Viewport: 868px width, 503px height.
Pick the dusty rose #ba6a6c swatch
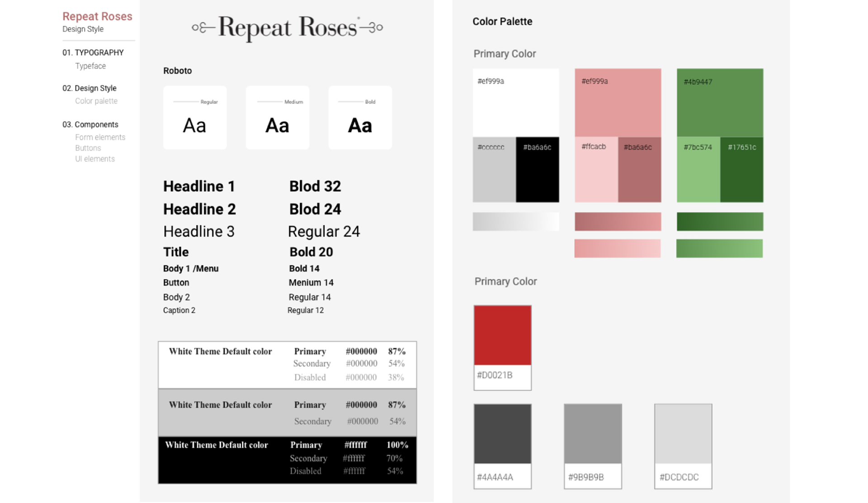(x=640, y=170)
